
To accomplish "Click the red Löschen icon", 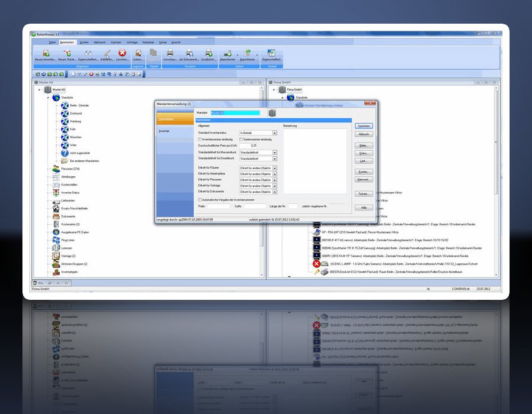I will (122, 53).
